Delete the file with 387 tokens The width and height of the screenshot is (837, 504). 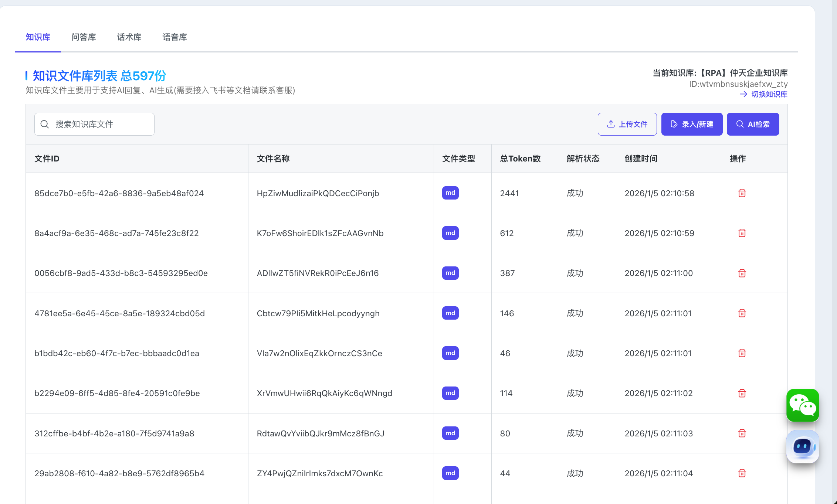point(742,273)
